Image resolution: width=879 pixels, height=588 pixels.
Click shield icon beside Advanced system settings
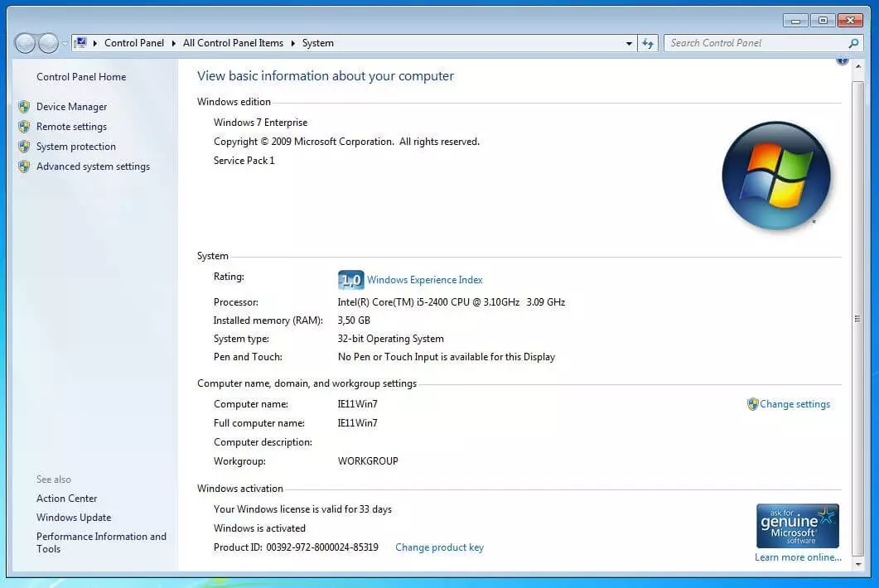coord(24,166)
